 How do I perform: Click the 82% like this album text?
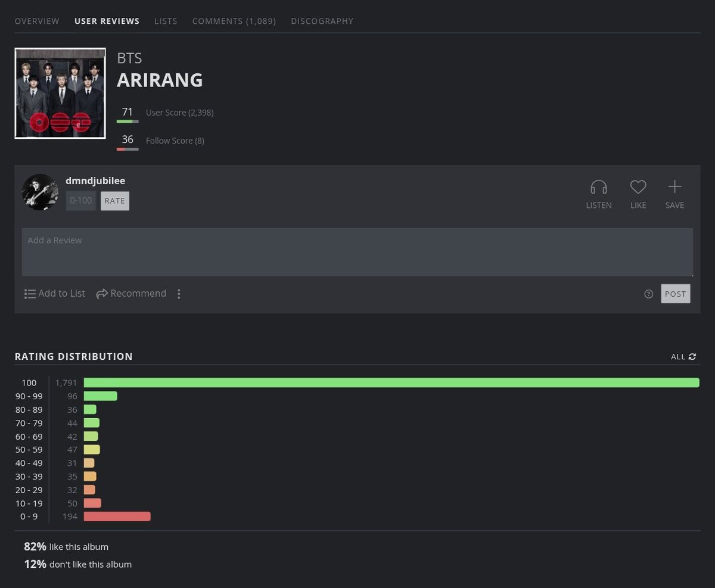pos(66,546)
